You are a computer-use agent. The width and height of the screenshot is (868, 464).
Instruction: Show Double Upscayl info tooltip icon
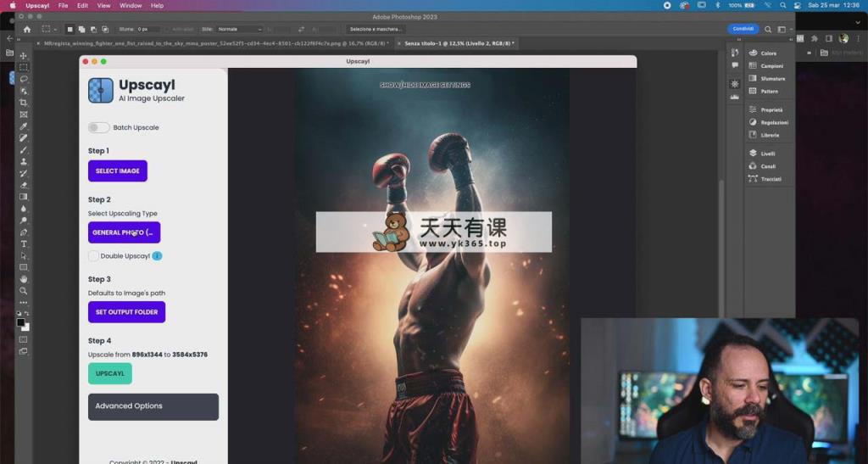(x=157, y=256)
